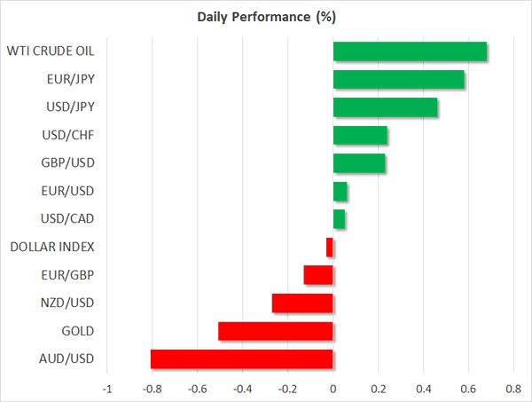This screenshot has height=402, width=532.
Task: Click the -1 tick label on axis
Action: pyautogui.click(x=107, y=389)
